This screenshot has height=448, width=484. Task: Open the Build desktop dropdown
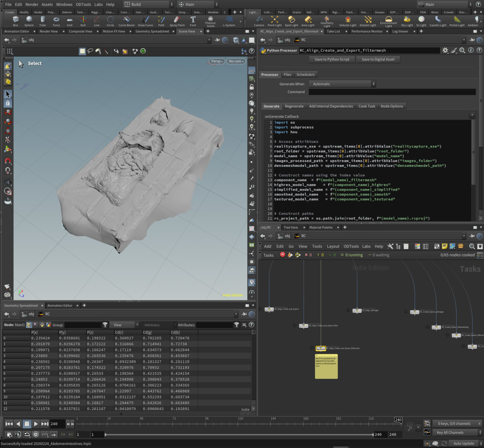coord(148,4)
